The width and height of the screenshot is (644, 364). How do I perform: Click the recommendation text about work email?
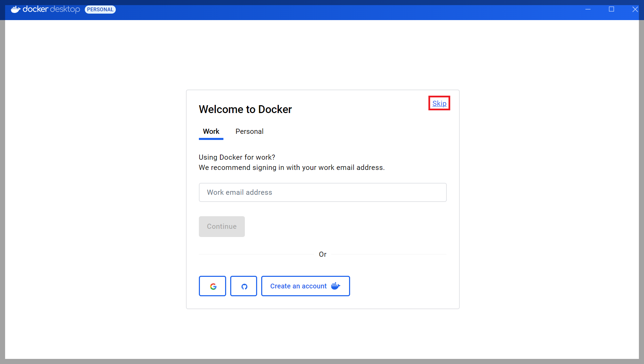point(292,168)
